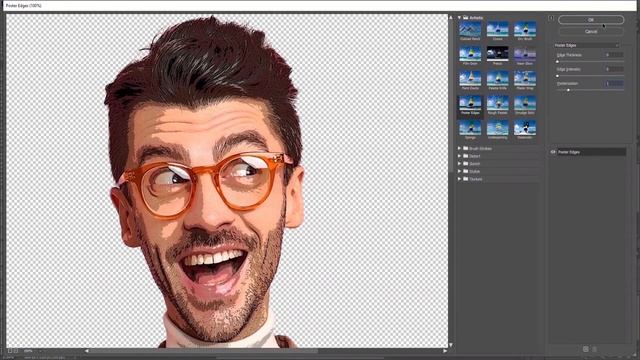
Task: Click the Brush Strokes folder icon
Action: (465, 149)
